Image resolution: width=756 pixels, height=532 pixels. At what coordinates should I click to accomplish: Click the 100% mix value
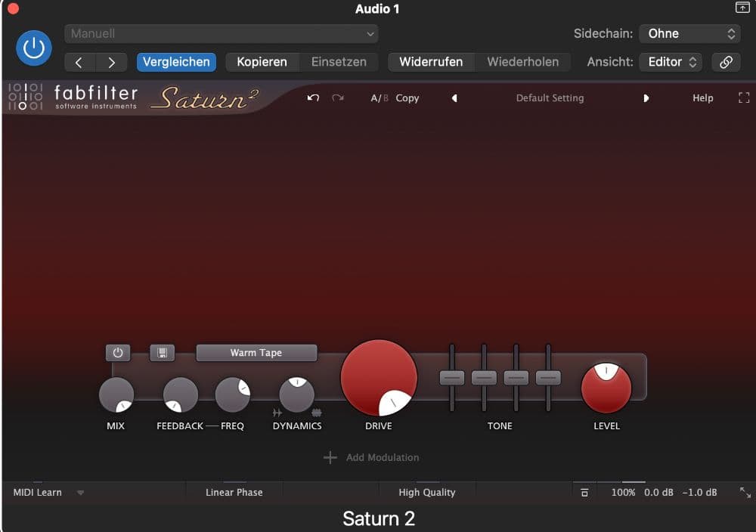[x=623, y=493]
